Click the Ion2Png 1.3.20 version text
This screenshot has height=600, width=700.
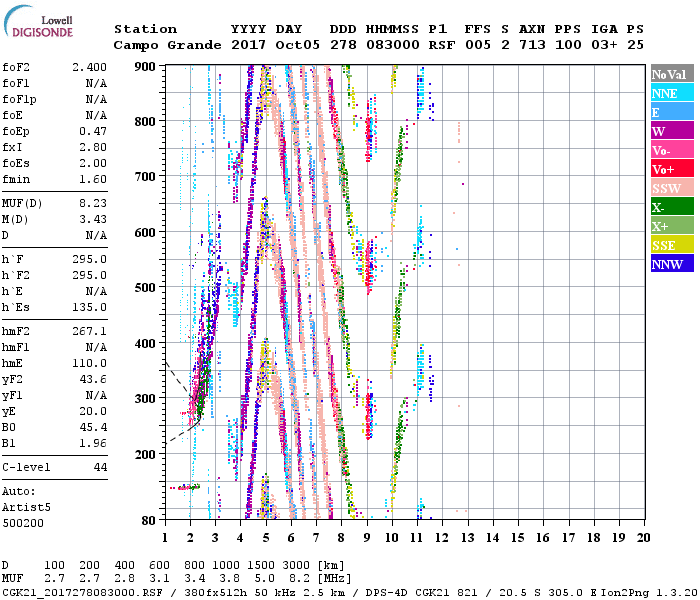(650, 592)
